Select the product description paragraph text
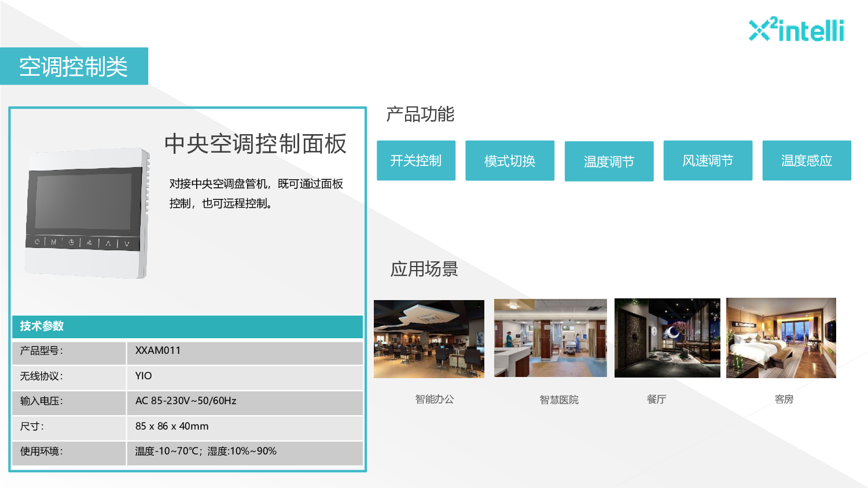 pyautogui.click(x=256, y=194)
